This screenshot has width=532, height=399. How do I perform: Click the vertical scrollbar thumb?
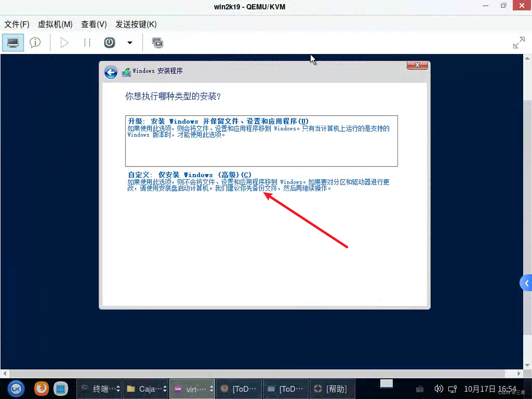pyautogui.click(x=527, y=217)
